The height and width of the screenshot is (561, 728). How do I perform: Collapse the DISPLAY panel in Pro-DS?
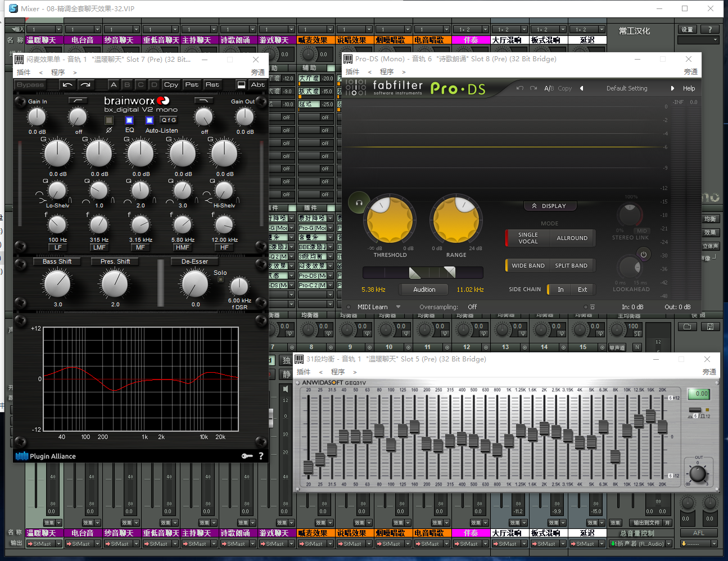(x=549, y=206)
